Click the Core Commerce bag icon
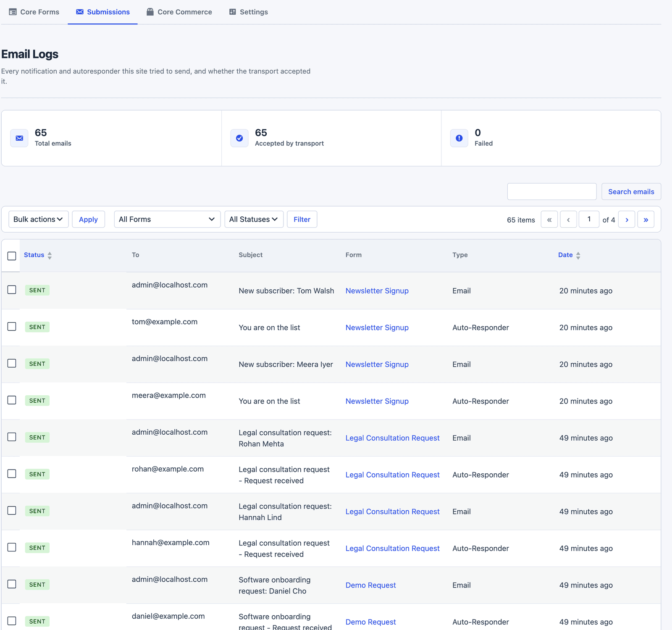Screen dimensions: 672x630 coord(150,12)
